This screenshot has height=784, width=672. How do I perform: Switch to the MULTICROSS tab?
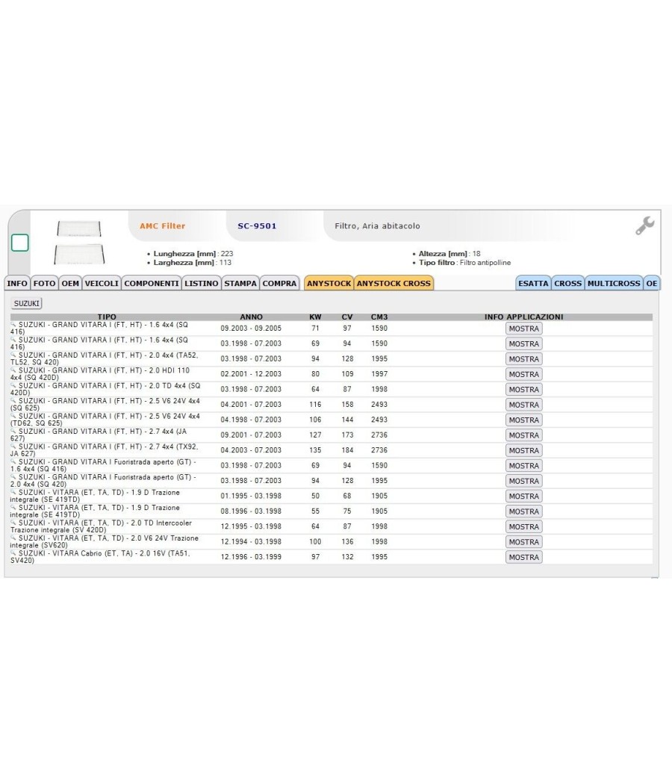click(x=614, y=284)
